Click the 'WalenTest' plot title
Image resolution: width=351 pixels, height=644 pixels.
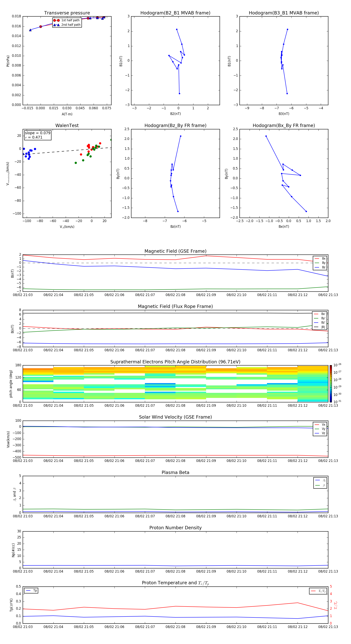tap(67, 125)
